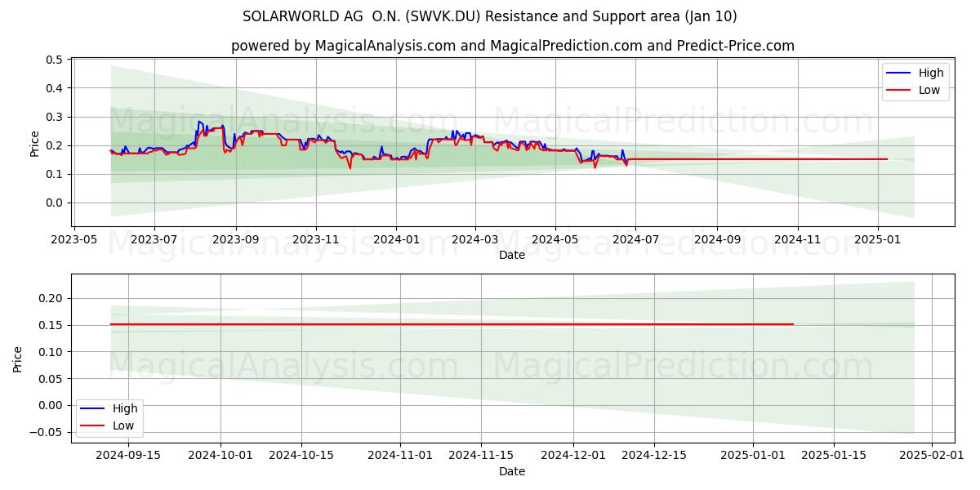The width and height of the screenshot is (980, 490).
Task: Click the '0.00' y-axis label in the bottom chart
Action: coord(51,405)
